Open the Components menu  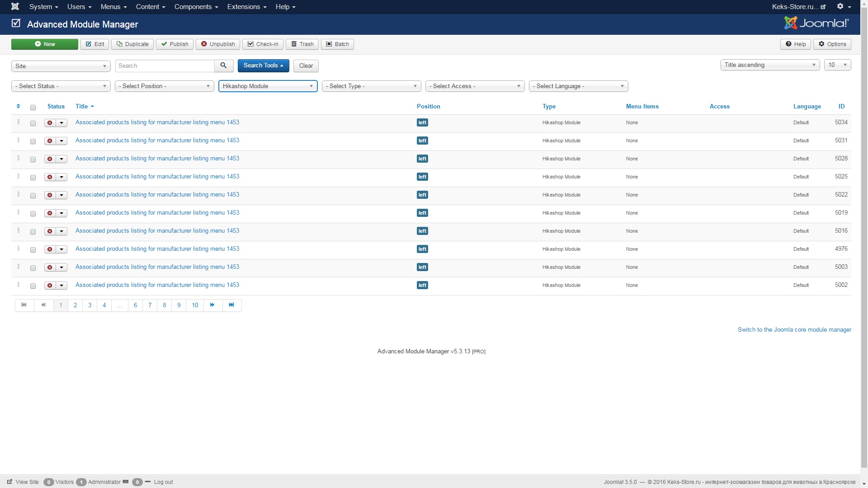tap(196, 7)
